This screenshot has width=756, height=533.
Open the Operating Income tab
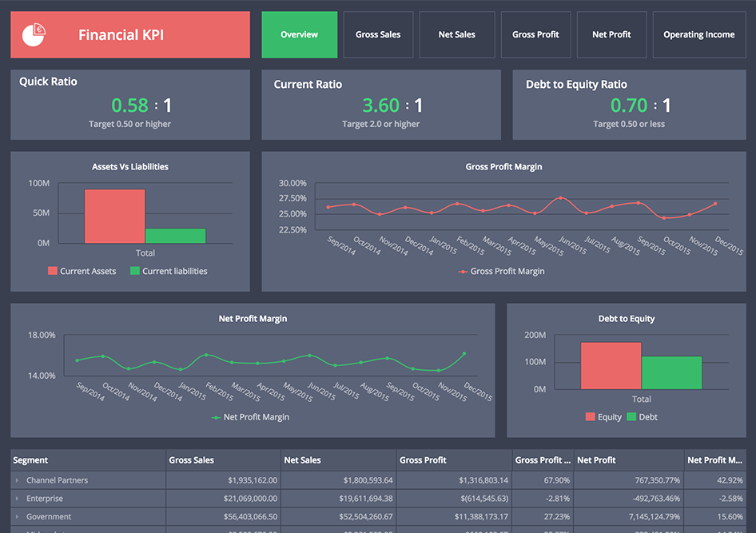pos(698,34)
